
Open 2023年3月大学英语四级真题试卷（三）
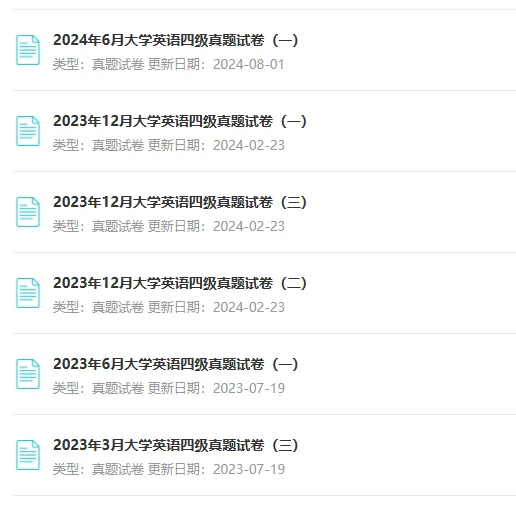pyautogui.click(x=176, y=445)
